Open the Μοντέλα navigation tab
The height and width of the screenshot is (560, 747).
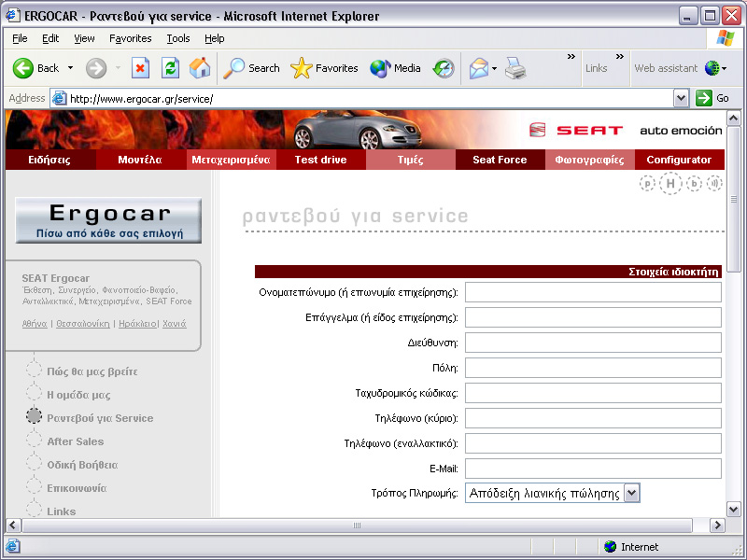(x=140, y=160)
